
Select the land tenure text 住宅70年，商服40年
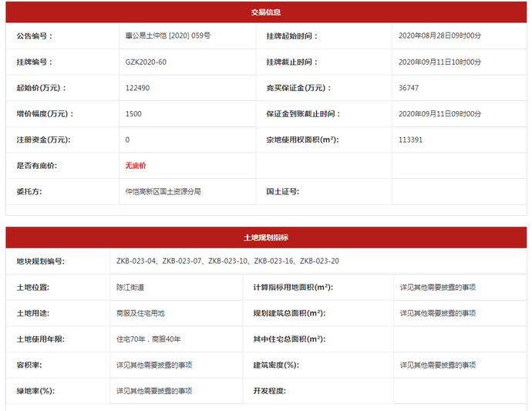click(148, 339)
